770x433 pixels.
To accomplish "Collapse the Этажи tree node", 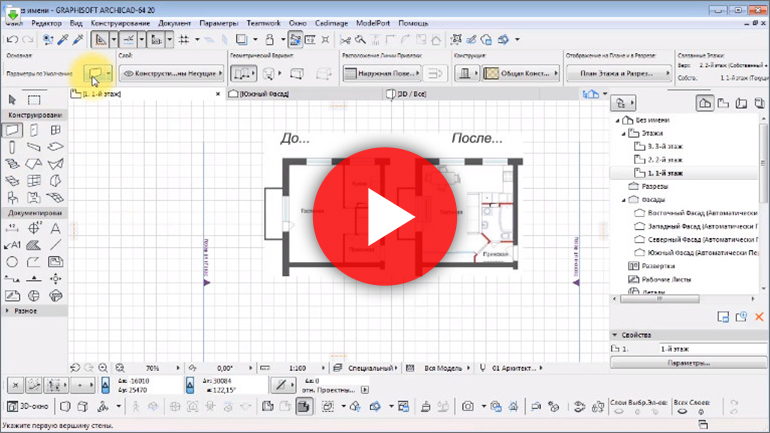I will (x=622, y=133).
